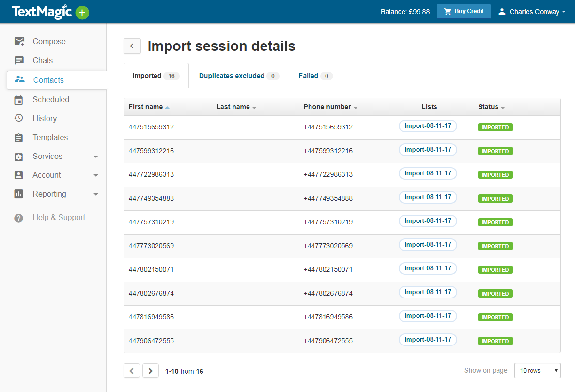The image size is (575, 392).
Task: Click the Contacts people icon
Action: tap(19, 79)
